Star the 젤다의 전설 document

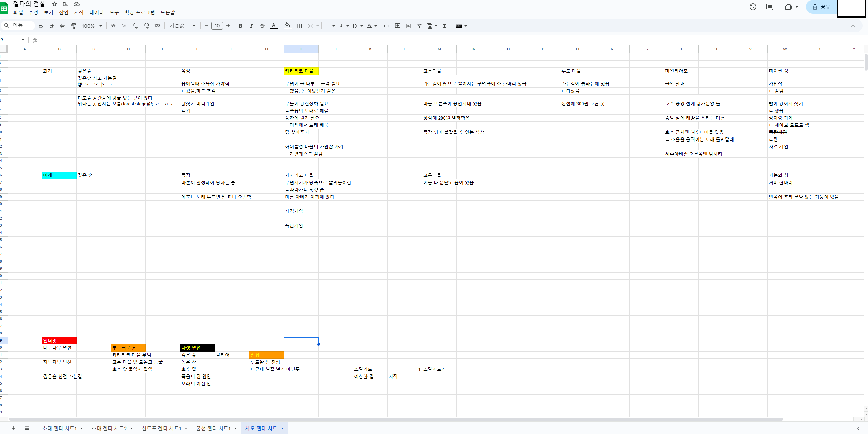55,4
